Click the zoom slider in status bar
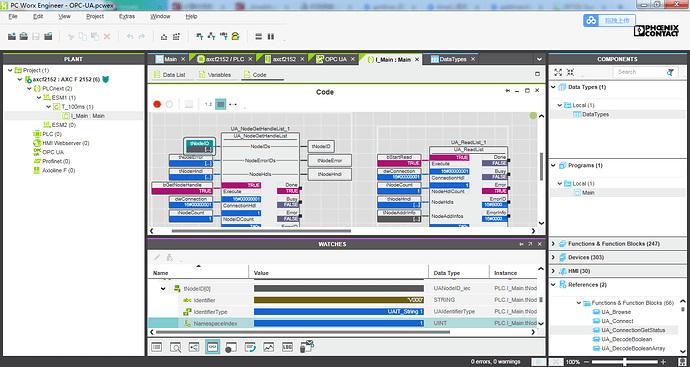This screenshot has width=690, height=367. 625,362
